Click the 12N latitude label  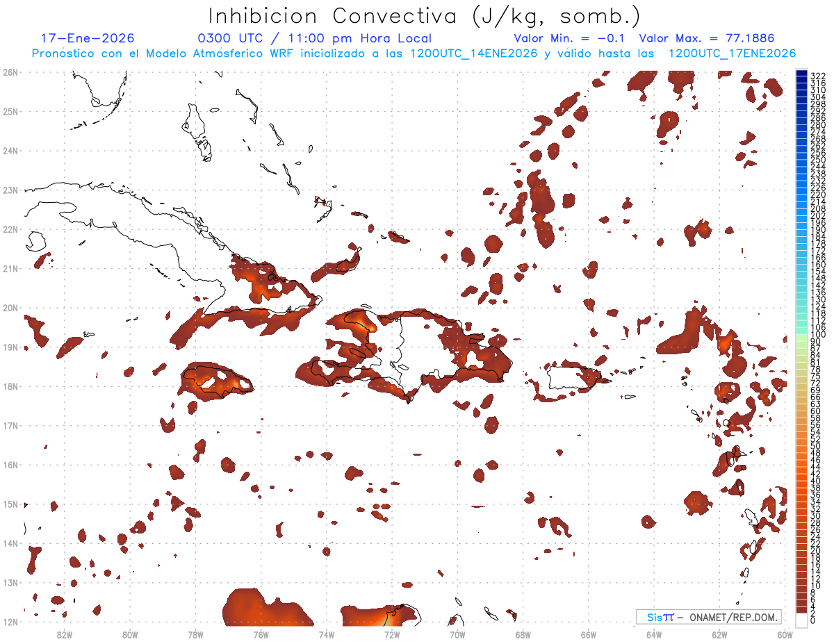point(10,622)
